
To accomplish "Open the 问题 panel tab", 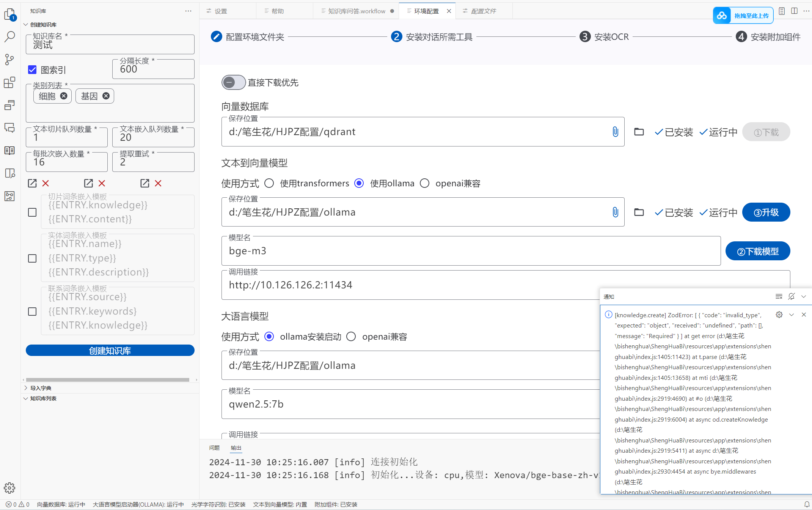I will (x=214, y=448).
